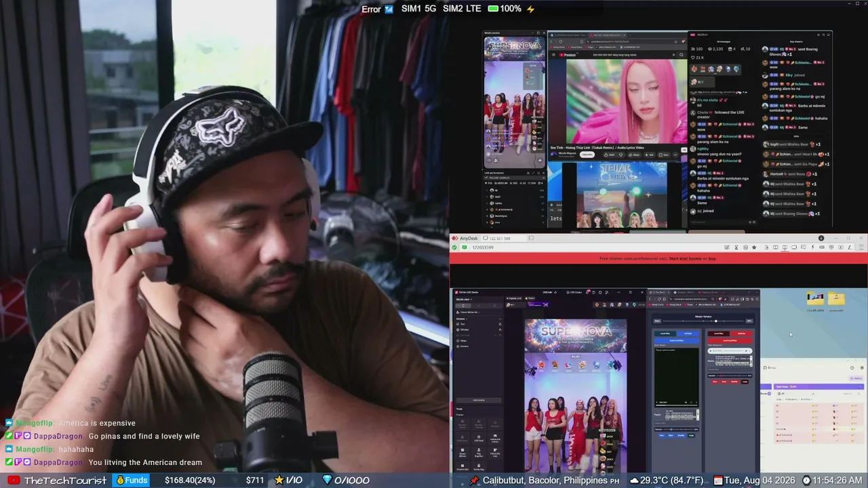Clear the YouTube search text with X
The image size is (868, 488).
click(674, 55)
